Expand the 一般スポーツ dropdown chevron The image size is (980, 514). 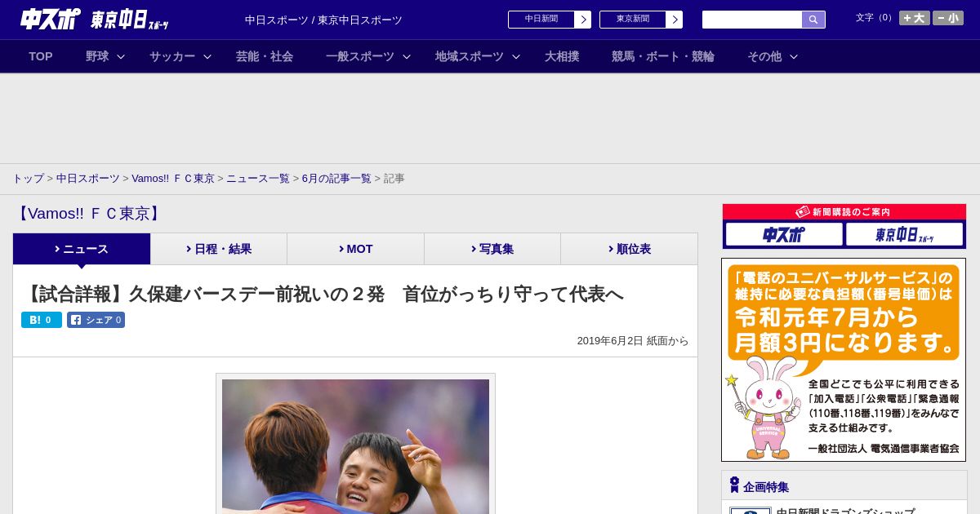pos(407,56)
